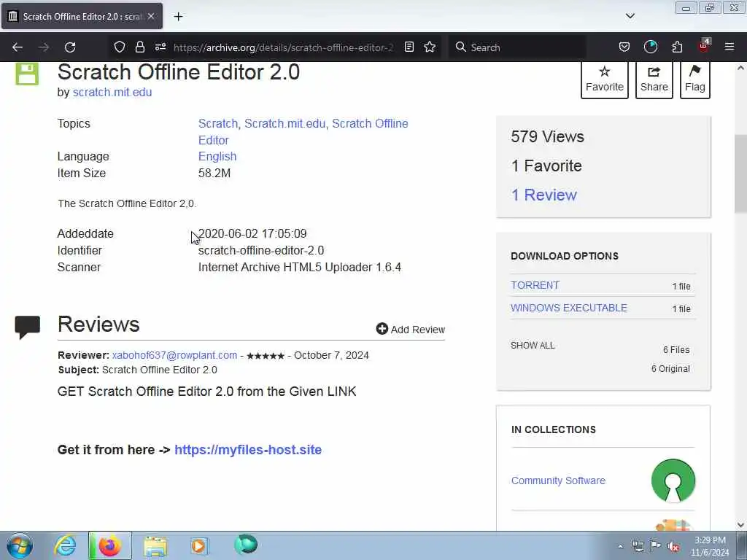Open the scratch.mit.edu author link
Image resolution: width=747 pixels, height=560 pixels.
(x=112, y=93)
